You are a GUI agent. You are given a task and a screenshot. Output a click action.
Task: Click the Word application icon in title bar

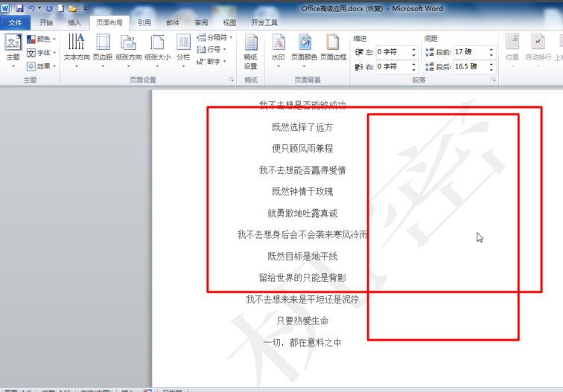pyautogui.click(x=5, y=8)
